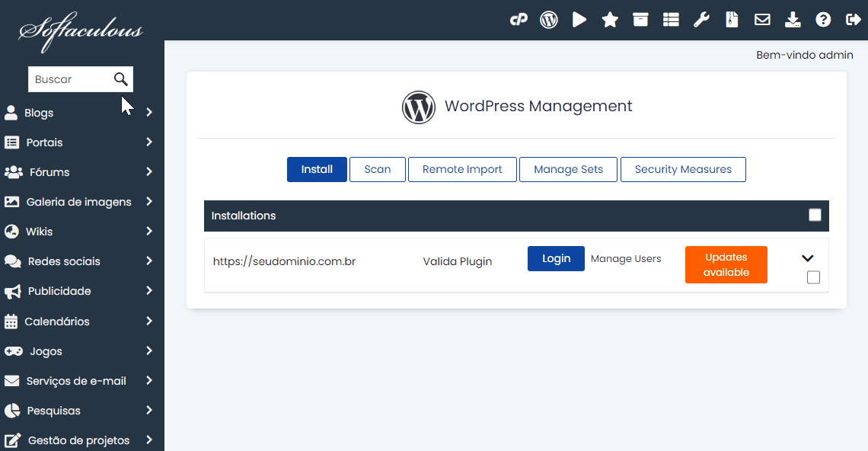Image resolution: width=868 pixels, height=451 pixels.
Task: Expand the Pesquisas category chevron
Action: pyautogui.click(x=149, y=411)
